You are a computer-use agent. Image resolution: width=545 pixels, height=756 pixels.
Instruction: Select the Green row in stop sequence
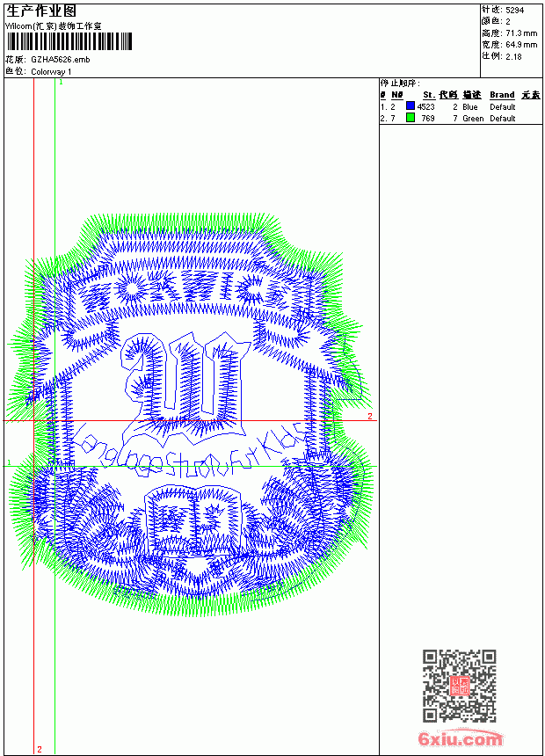tap(460, 118)
